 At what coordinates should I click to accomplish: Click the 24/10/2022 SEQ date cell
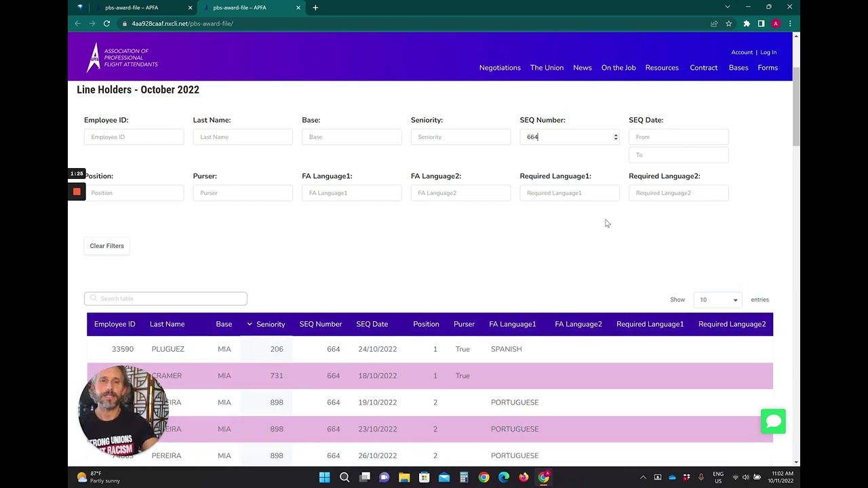point(377,349)
